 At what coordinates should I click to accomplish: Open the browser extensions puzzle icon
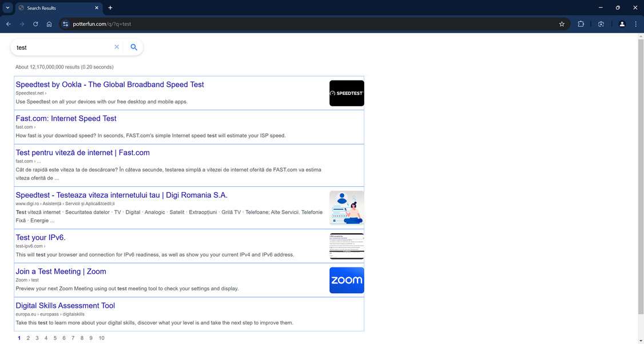[x=581, y=23]
